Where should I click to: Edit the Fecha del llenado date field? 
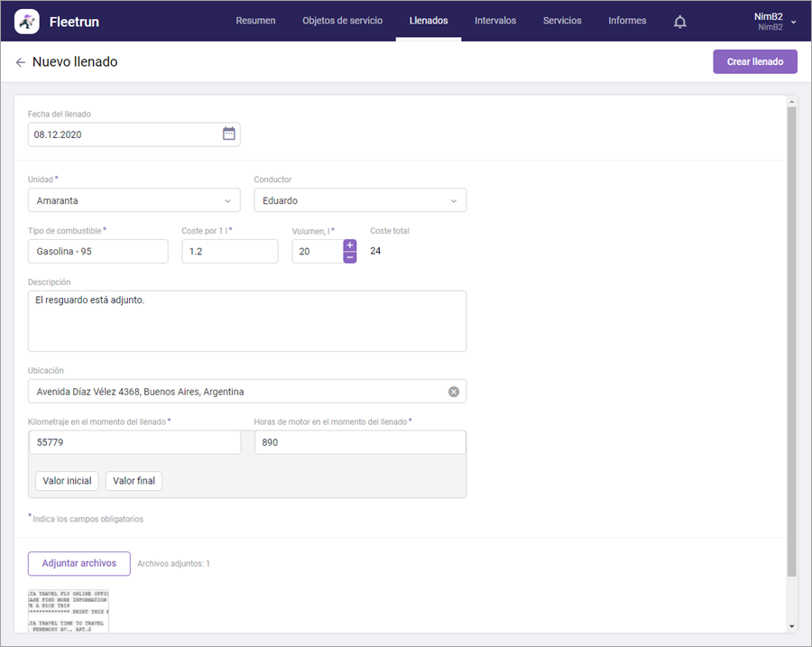134,134
